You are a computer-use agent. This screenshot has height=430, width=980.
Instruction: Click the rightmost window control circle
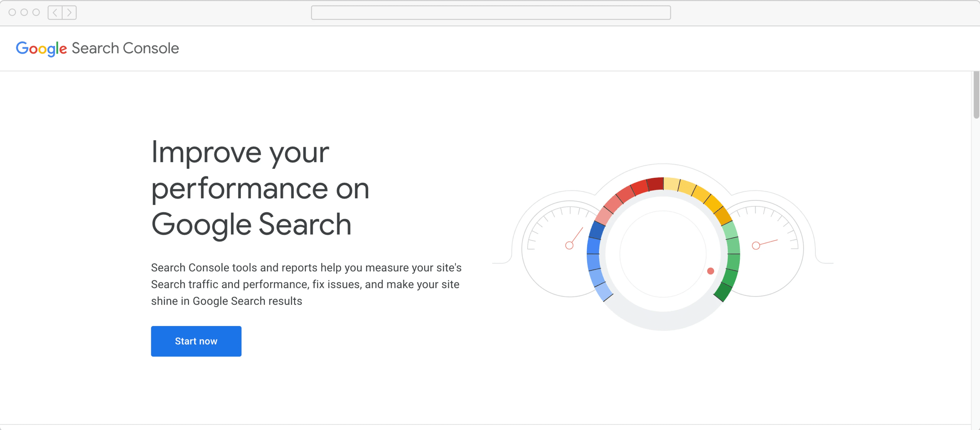pyautogui.click(x=35, y=12)
